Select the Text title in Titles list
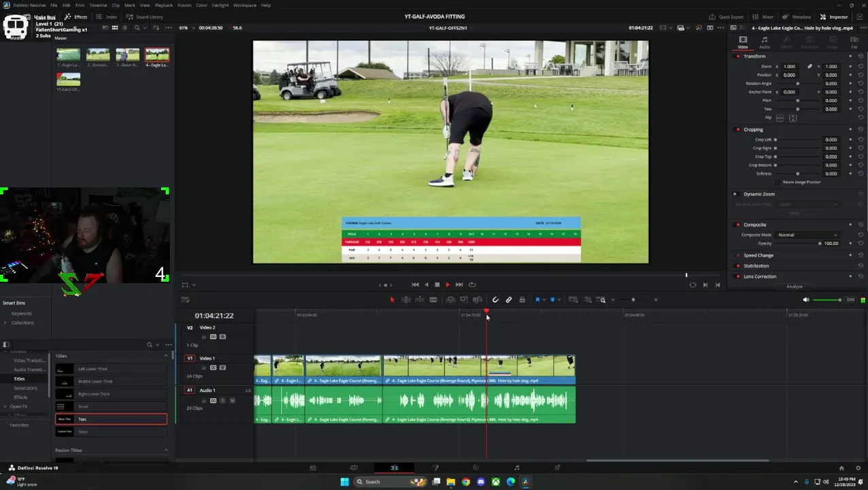This screenshot has height=490, width=868. pyautogui.click(x=111, y=419)
